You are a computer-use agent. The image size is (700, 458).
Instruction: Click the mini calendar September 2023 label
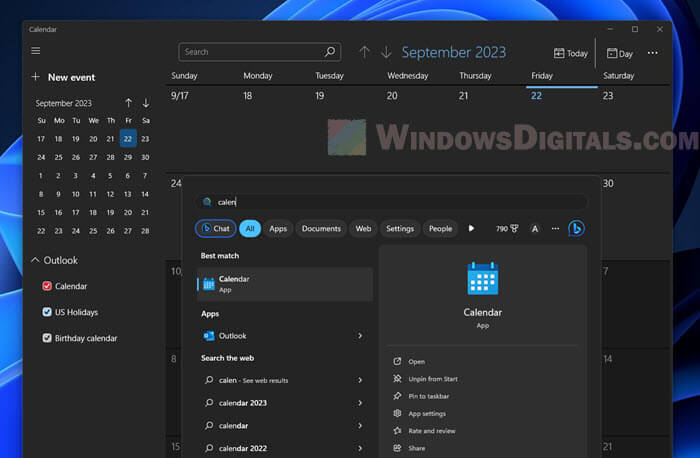[x=63, y=103]
